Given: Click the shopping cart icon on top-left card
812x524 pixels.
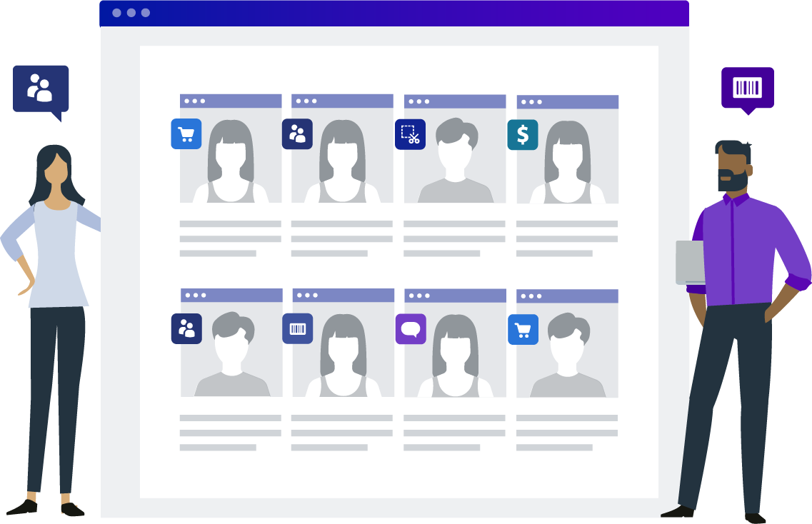Looking at the screenshot, I should click(x=186, y=134).
